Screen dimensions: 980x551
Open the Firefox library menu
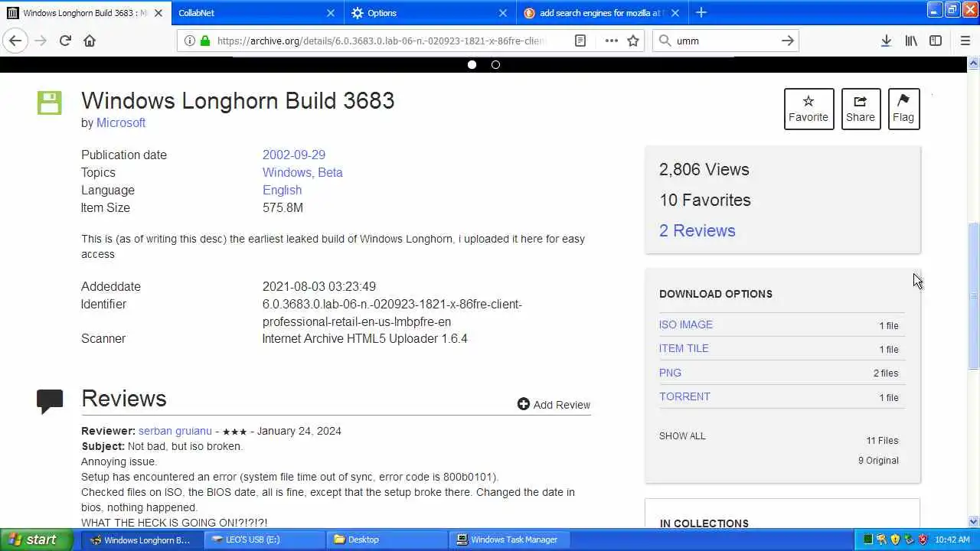911,41
